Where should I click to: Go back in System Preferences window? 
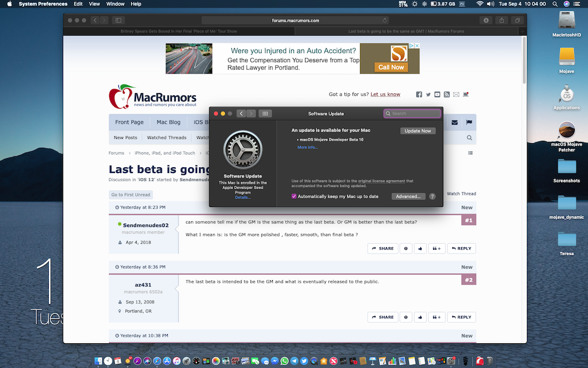click(x=242, y=113)
